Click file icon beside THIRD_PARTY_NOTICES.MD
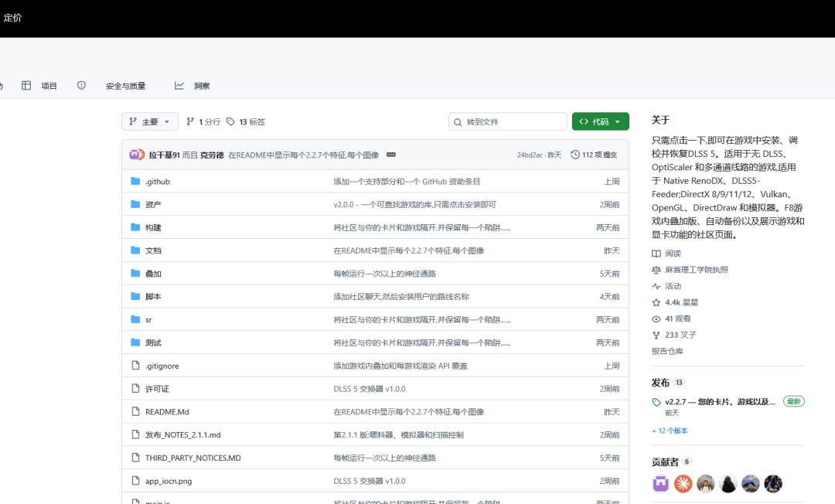The image size is (835, 504). (x=135, y=457)
